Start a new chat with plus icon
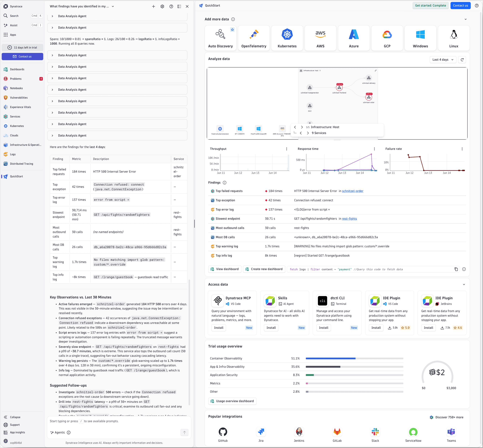The height and width of the screenshot is (448, 483). click(154, 7)
